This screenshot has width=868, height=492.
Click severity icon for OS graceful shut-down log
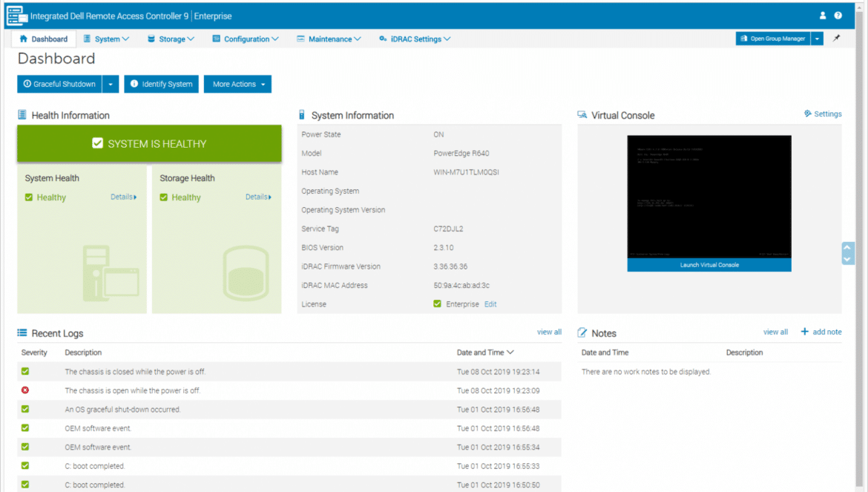[25, 409]
